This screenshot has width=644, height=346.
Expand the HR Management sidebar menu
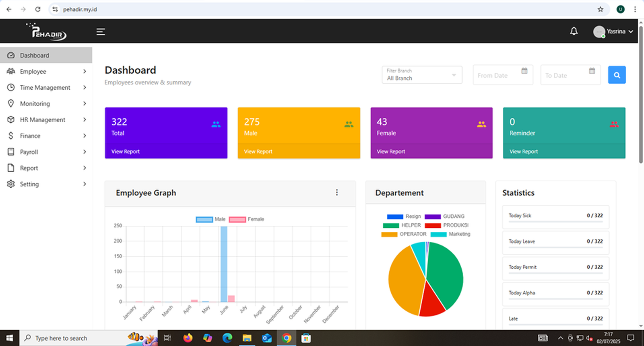pos(46,119)
